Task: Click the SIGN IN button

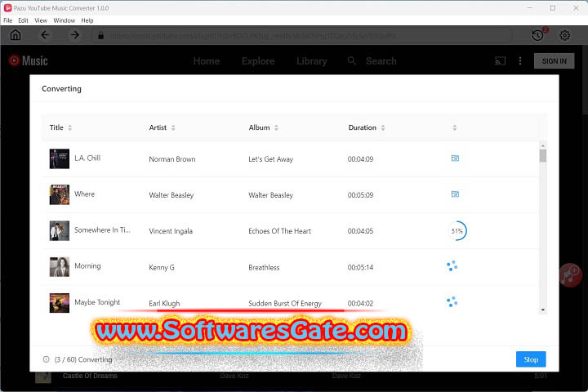Action: point(555,61)
